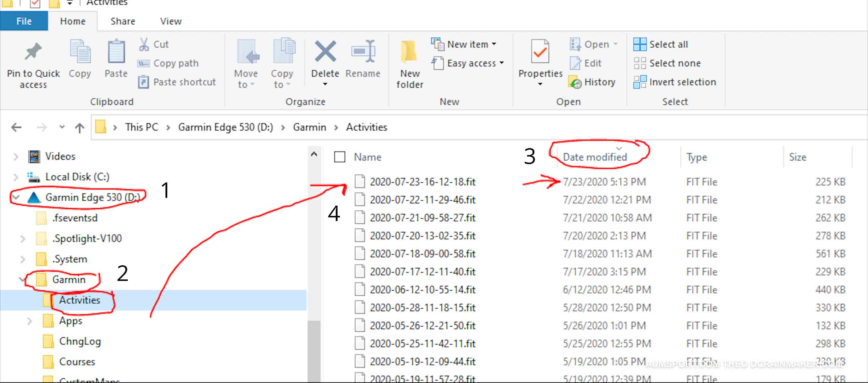Sort by the Name column header
Viewport: 868px width, 383px height.
[367, 157]
